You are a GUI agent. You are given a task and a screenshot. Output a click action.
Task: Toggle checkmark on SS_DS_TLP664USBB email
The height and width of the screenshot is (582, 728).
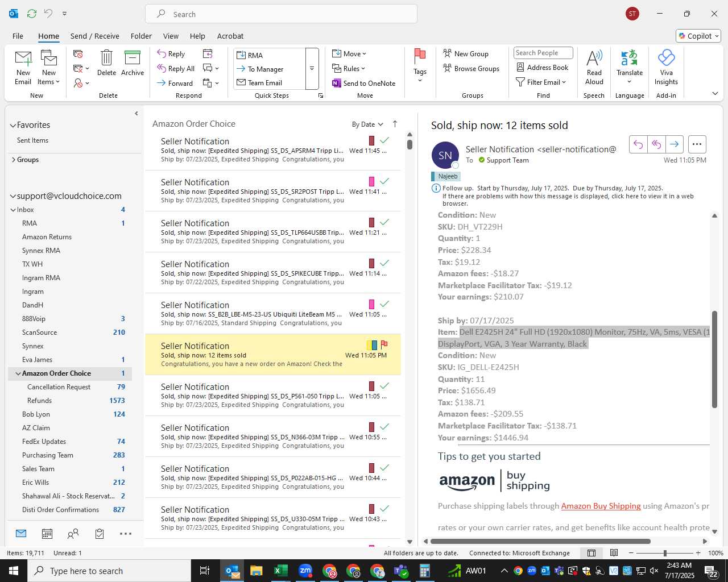[384, 222]
